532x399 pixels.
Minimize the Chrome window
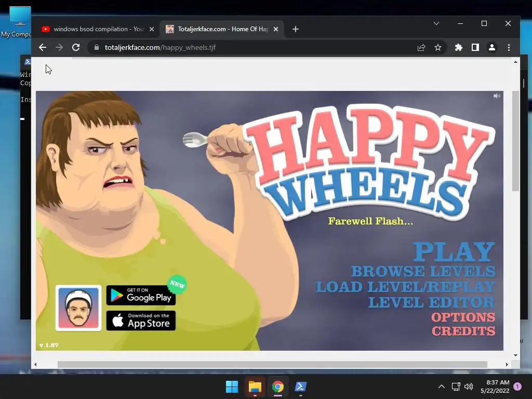click(x=460, y=23)
